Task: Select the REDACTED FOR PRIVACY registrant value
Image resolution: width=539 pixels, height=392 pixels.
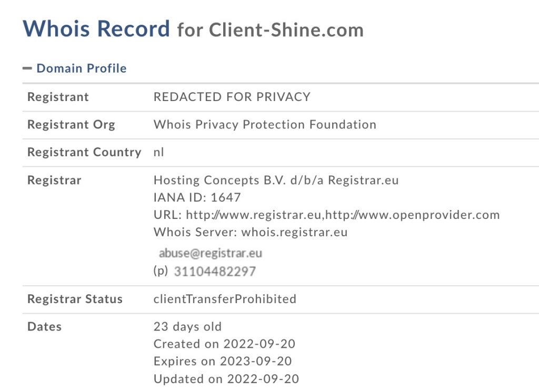Action: (232, 97)
